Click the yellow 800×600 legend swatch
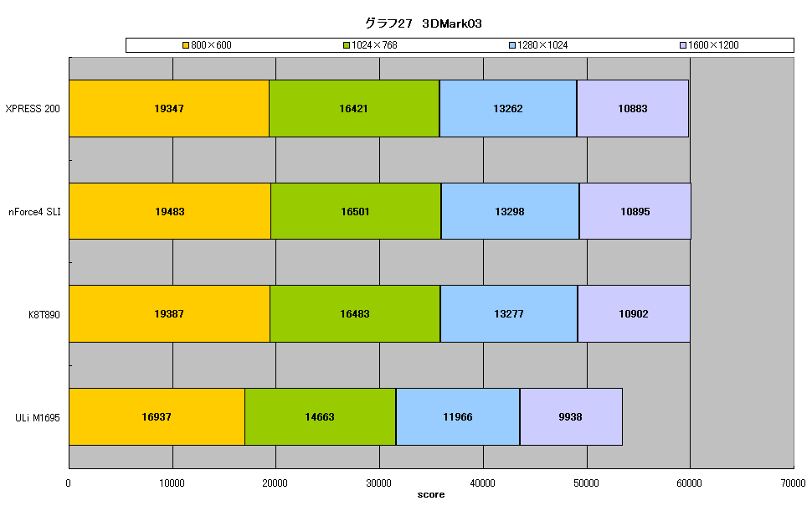Viewport: 812px width, 506px height. (186, 45)
